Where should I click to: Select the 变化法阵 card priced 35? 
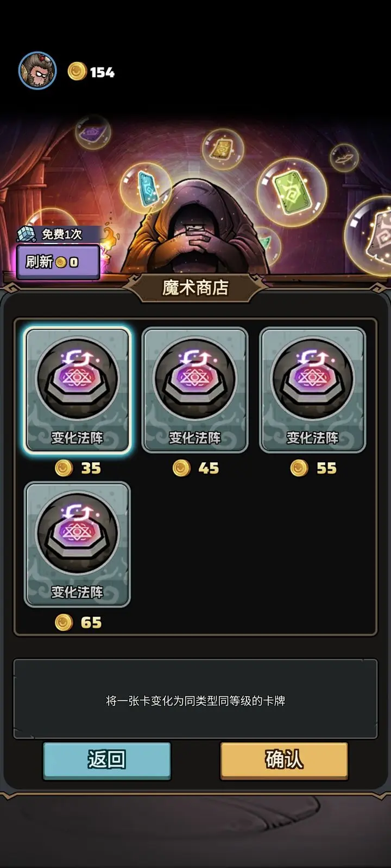(x=77, y=390)
